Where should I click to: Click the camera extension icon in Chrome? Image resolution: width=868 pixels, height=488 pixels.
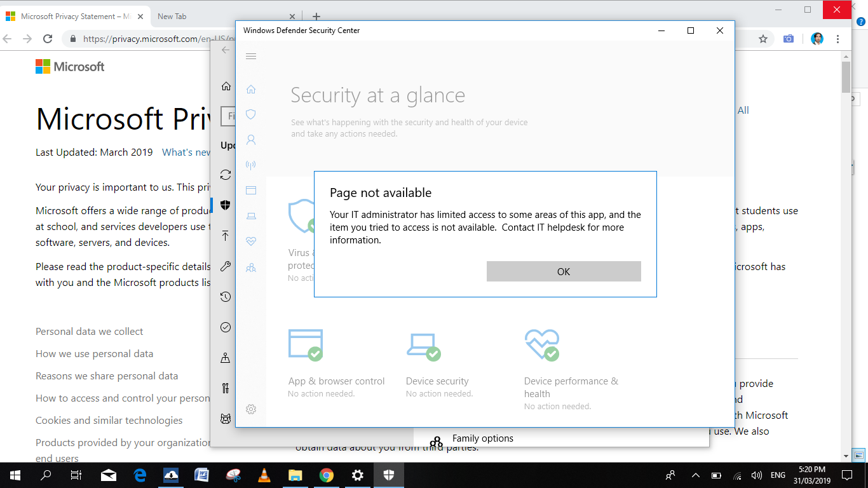click(x=789, y=39)
